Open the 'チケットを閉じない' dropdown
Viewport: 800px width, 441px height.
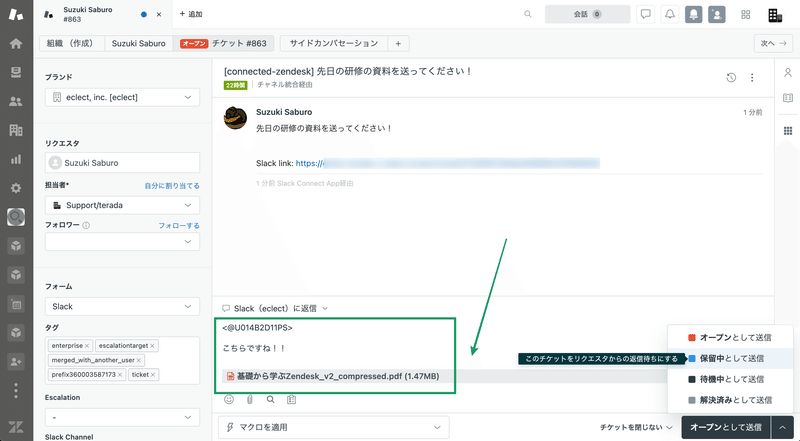[x=636, y=427]
